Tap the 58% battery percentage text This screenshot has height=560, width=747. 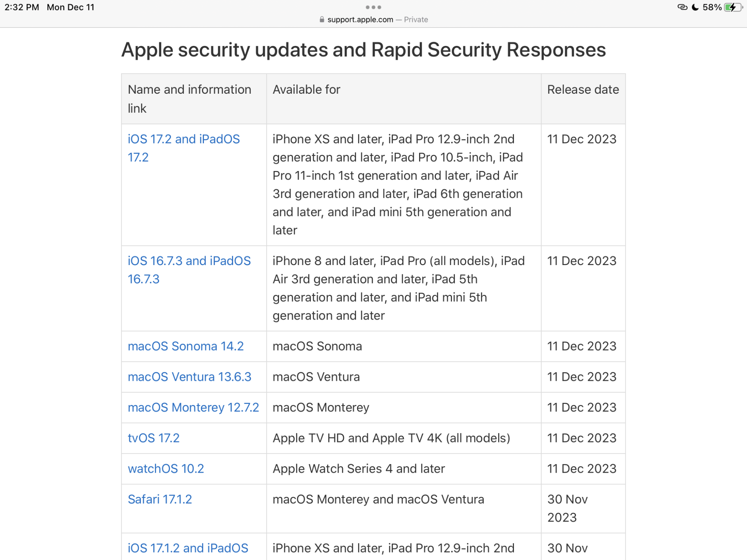[x=712, y=7]
